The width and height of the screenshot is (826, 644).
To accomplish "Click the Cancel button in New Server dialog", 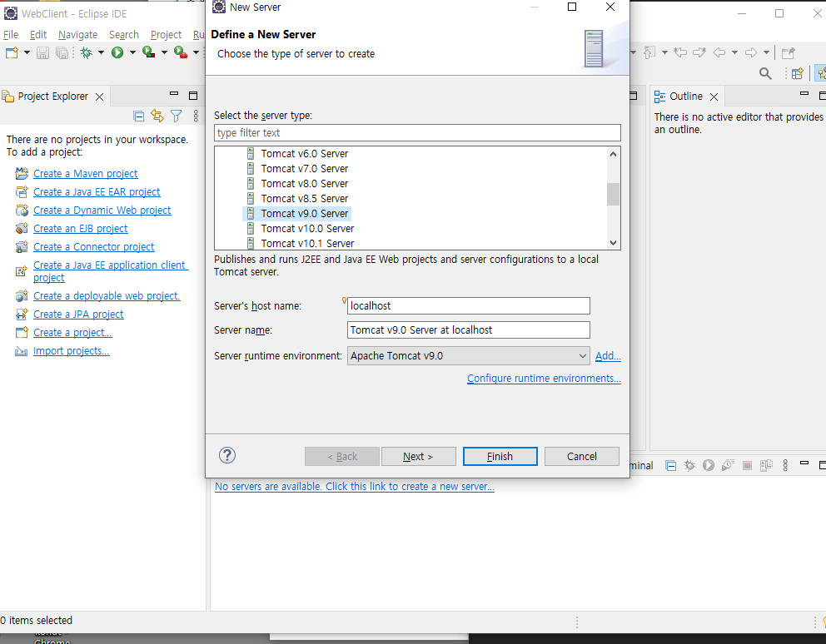I will (581, 457).
